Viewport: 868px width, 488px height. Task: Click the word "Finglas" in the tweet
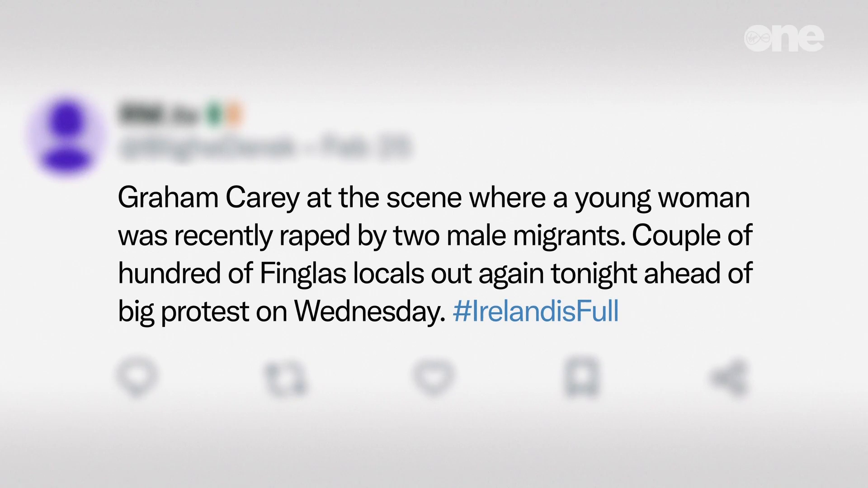[303, 273]
